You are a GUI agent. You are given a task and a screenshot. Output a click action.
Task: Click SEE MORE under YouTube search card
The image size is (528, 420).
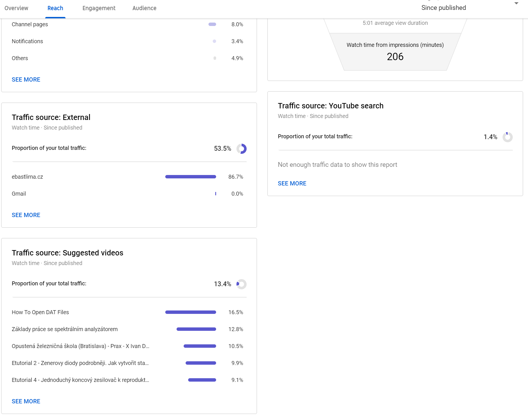point(292,183)
